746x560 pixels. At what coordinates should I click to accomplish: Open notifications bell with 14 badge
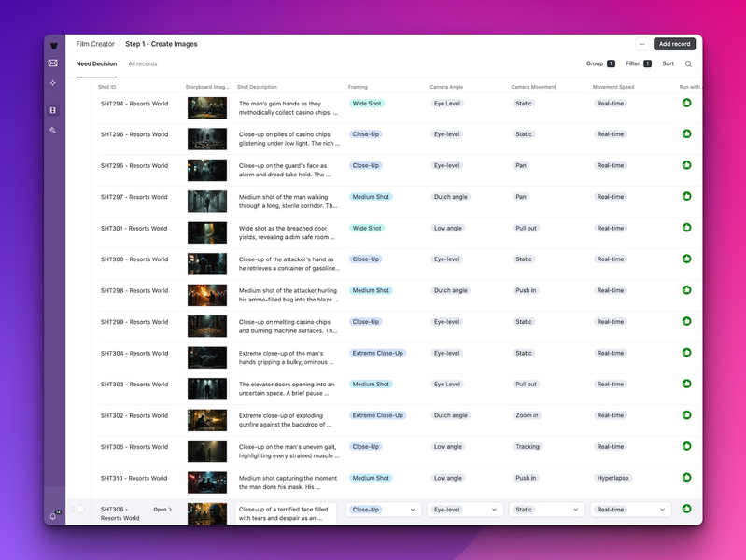pyautogui.click(x=54, y=516)
